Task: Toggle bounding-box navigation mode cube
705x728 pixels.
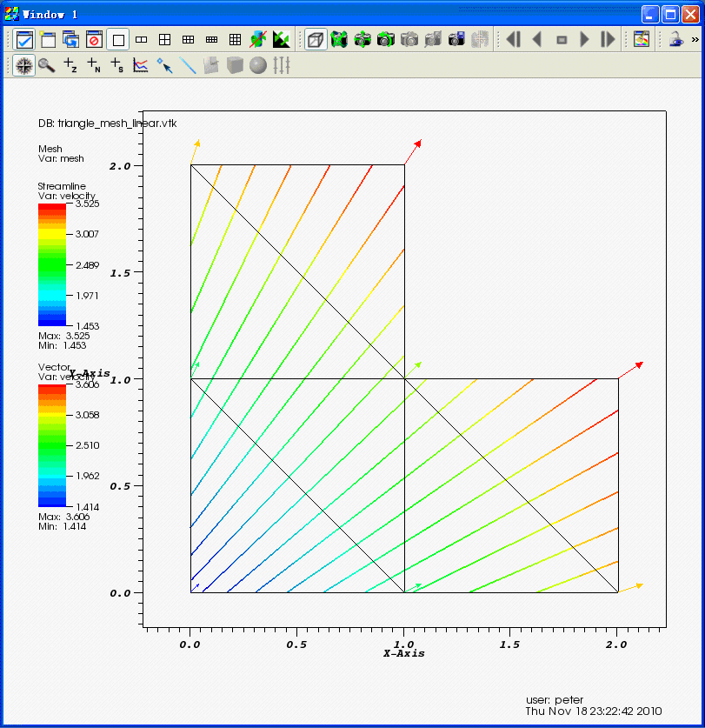Action: point(316,39)
